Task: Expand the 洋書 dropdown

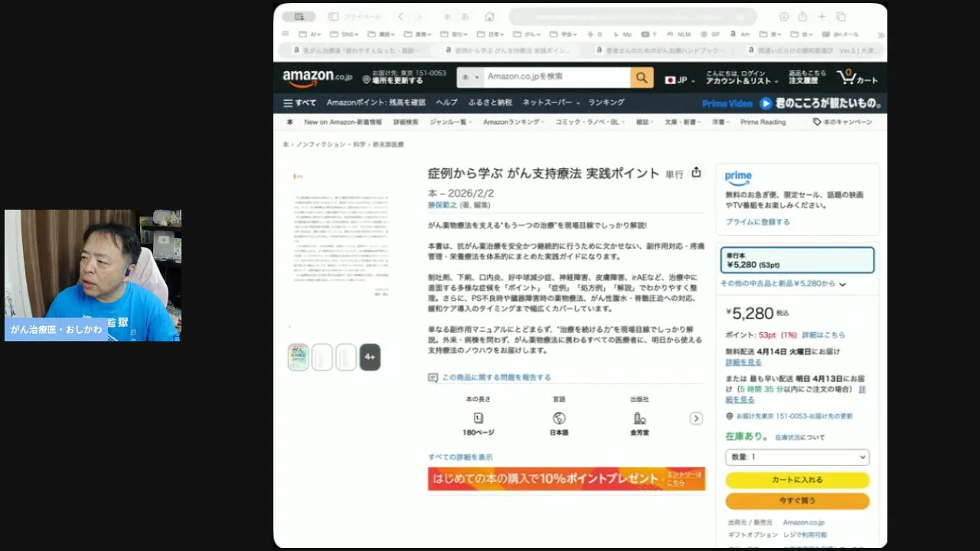Action: (x=721, y=122)
